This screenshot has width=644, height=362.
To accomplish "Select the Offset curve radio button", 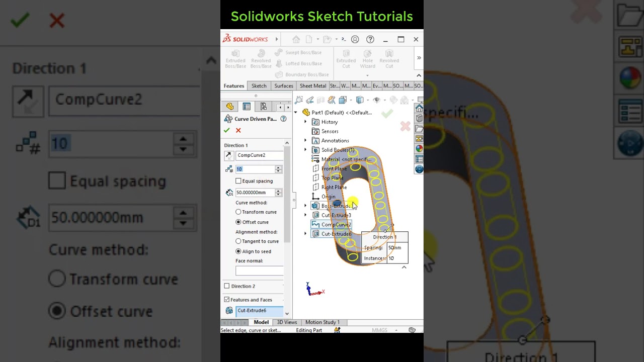I will pos(238,222).
